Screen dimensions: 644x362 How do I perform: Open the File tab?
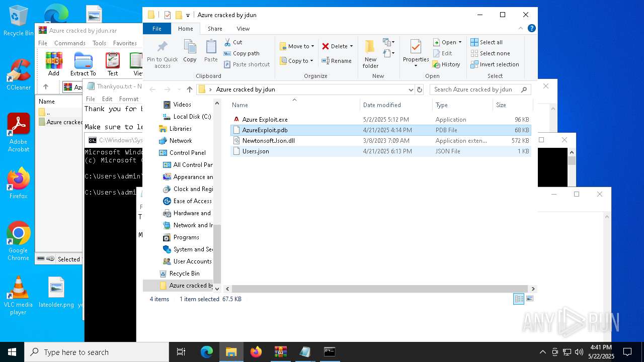[x=157, y=29]
